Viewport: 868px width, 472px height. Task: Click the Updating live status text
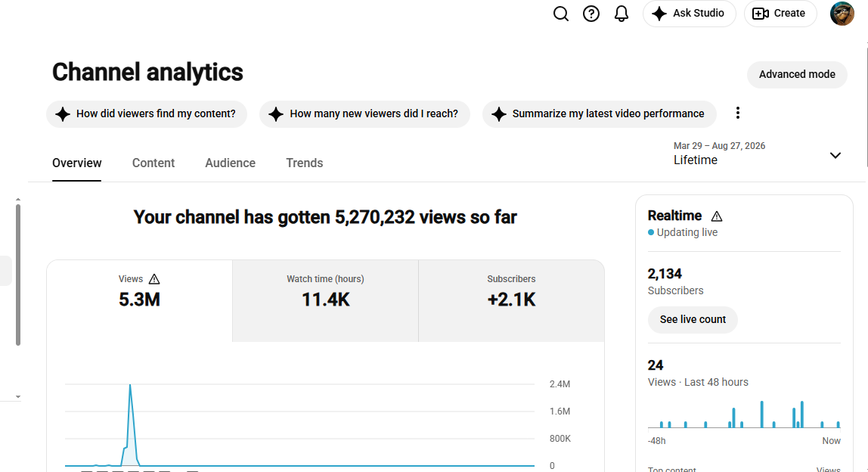coord(687,233)
